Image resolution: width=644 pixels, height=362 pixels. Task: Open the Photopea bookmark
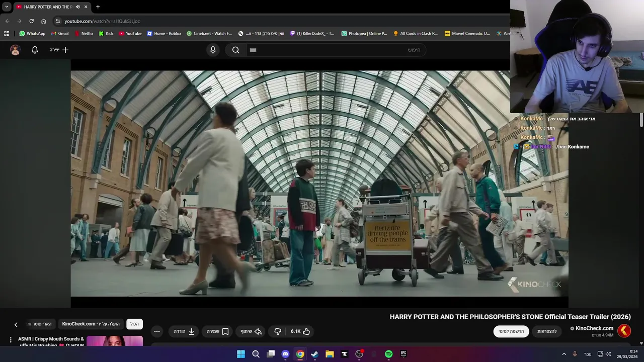pos(364,34)
